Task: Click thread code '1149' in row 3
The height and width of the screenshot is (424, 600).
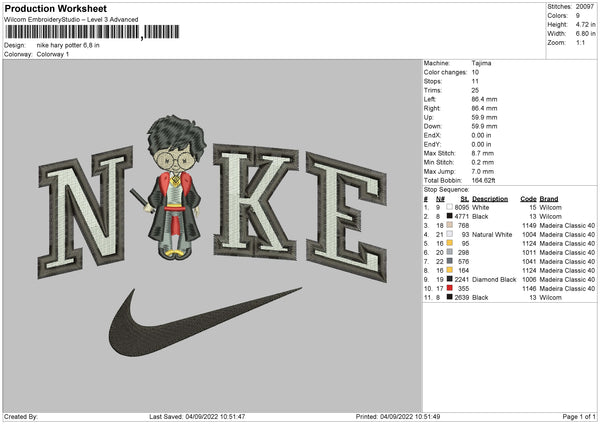Action: coord(529,225)
